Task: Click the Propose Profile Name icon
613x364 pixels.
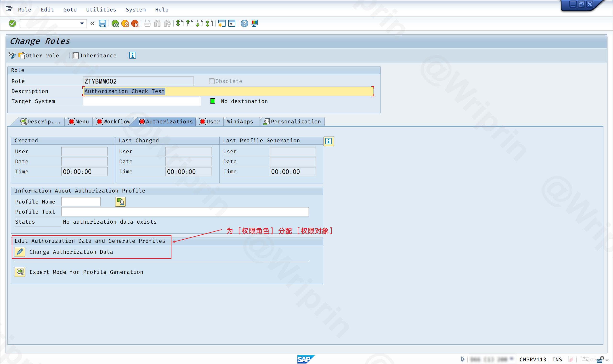Action: (x=120, y=202)
